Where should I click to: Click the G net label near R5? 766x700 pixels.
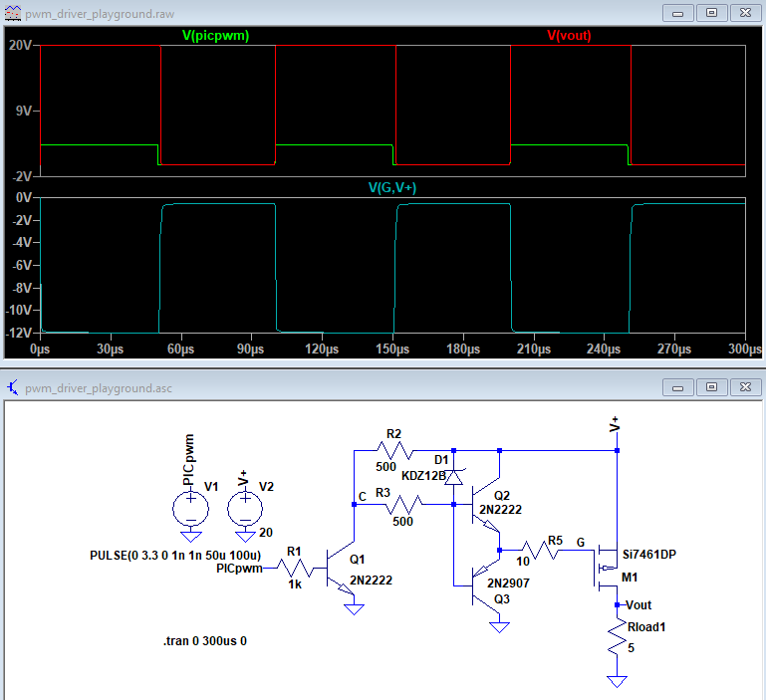tap(581, 543)
